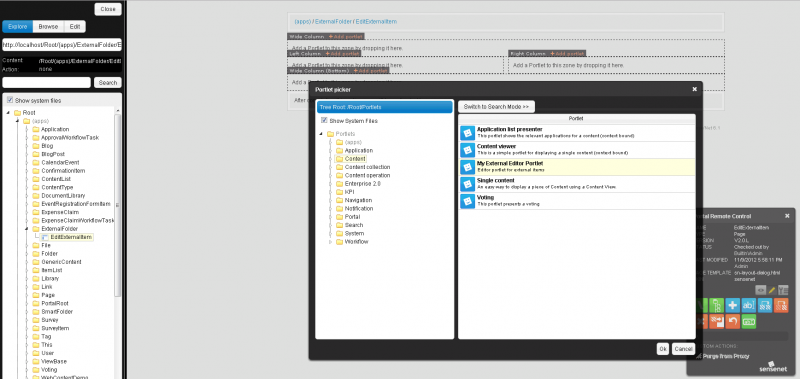Collapse the Root node in Explore tree
The height and width of the screenshot is (379, 800).
8,113
